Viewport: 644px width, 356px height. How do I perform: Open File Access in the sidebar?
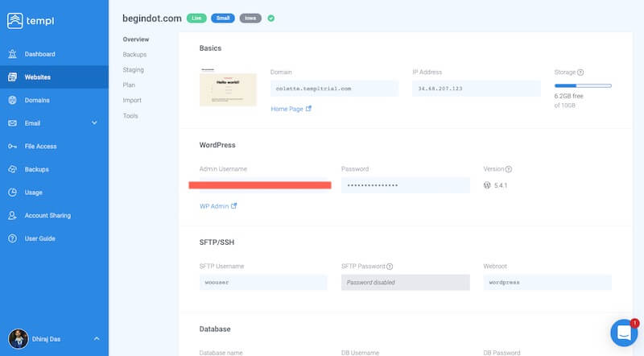coord(41,146)
